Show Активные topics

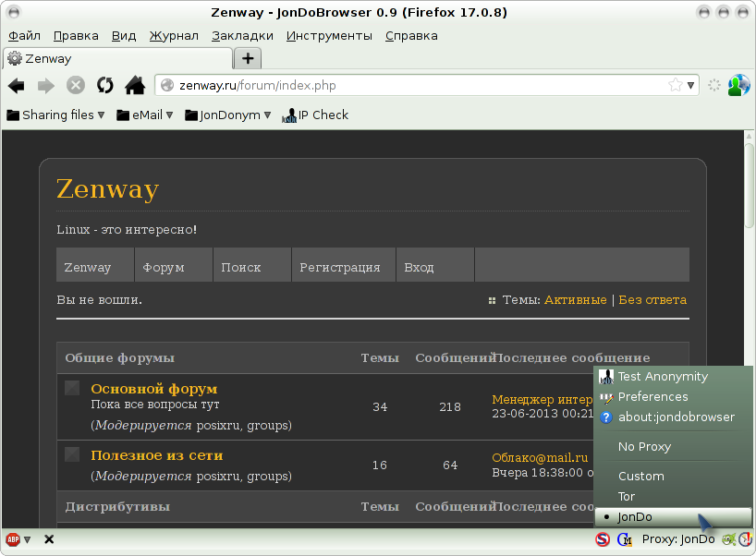[x=575, y=299]
